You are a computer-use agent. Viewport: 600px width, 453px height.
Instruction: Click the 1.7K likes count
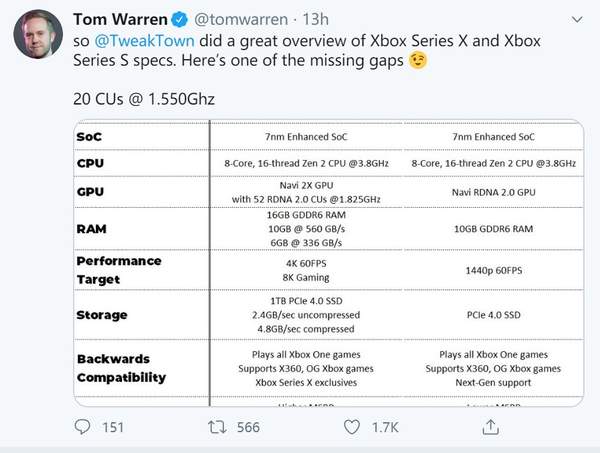pyautogui.click(x=383, y=428)
